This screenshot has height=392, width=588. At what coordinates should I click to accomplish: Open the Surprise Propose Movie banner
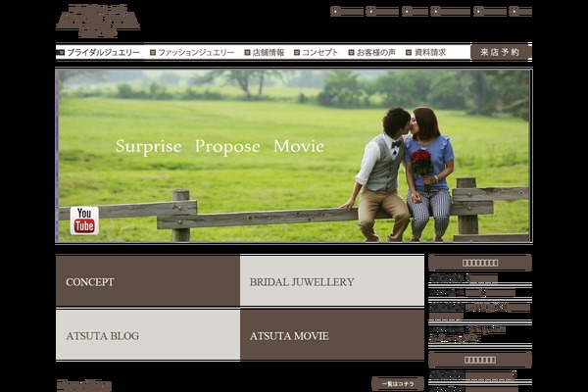pos(294,156)
